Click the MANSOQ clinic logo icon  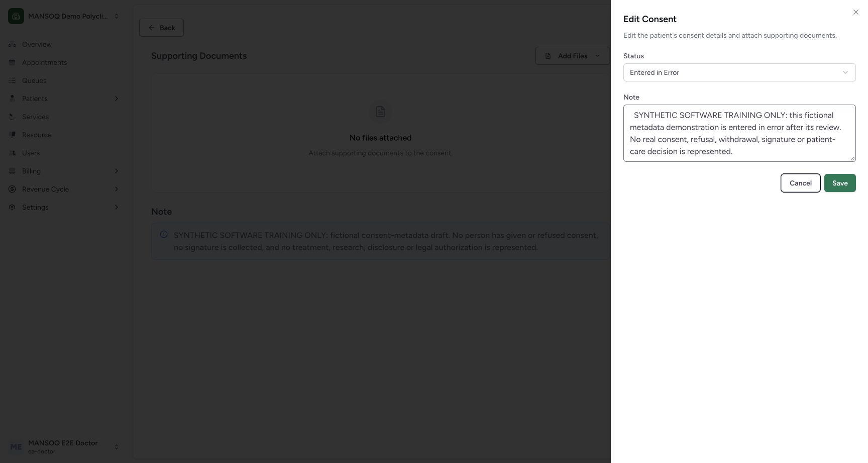coord(16,16)
